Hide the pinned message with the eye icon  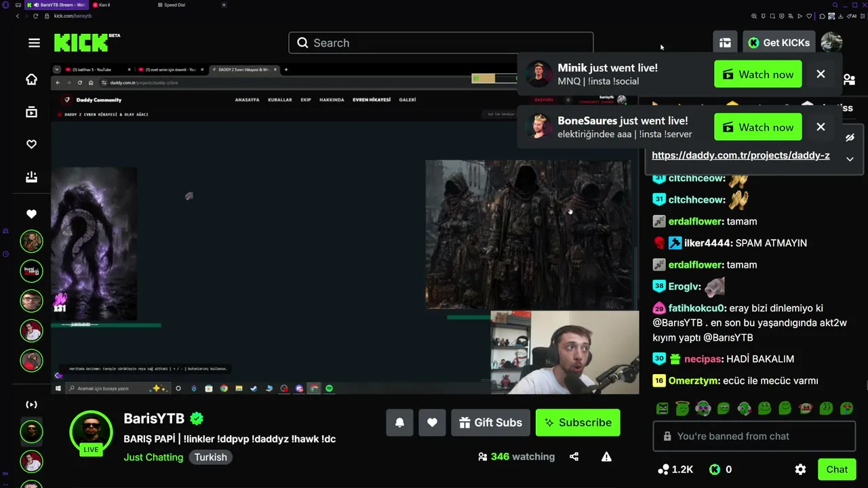point(850,138)
